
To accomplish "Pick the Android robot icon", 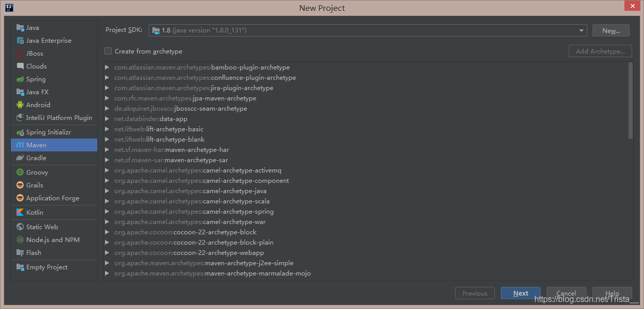I will tap(20, 105).
